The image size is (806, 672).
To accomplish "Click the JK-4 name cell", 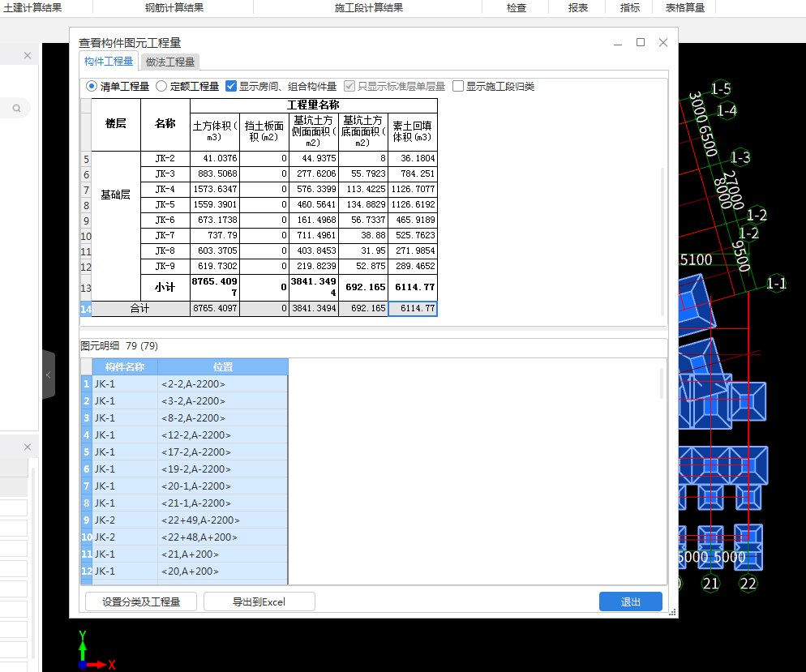I will pos(165,189).
